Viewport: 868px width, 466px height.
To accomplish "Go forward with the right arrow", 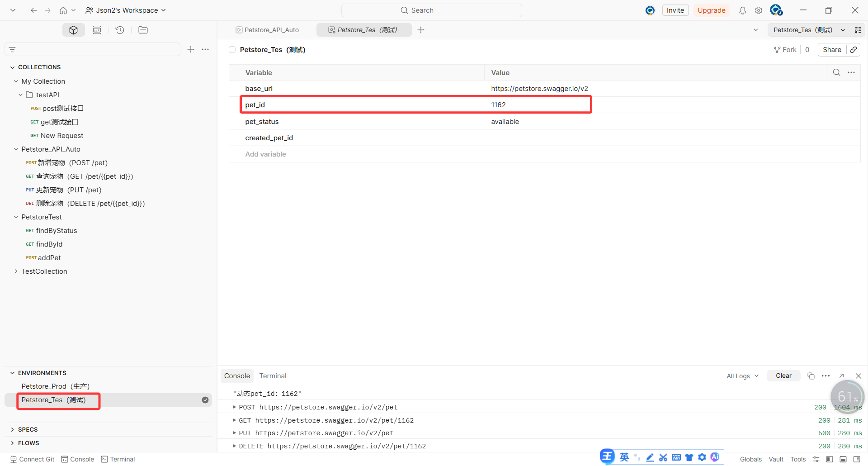I will (x=47, y=10).
